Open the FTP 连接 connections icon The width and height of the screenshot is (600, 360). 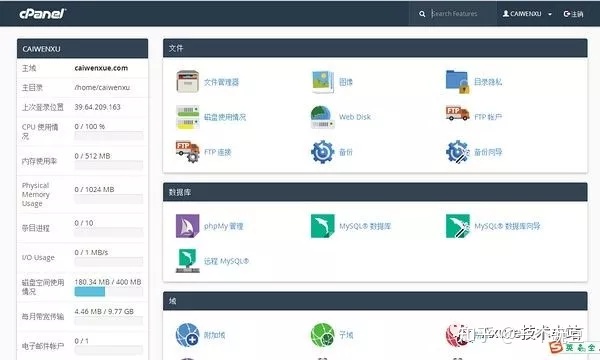pos(188,152)
